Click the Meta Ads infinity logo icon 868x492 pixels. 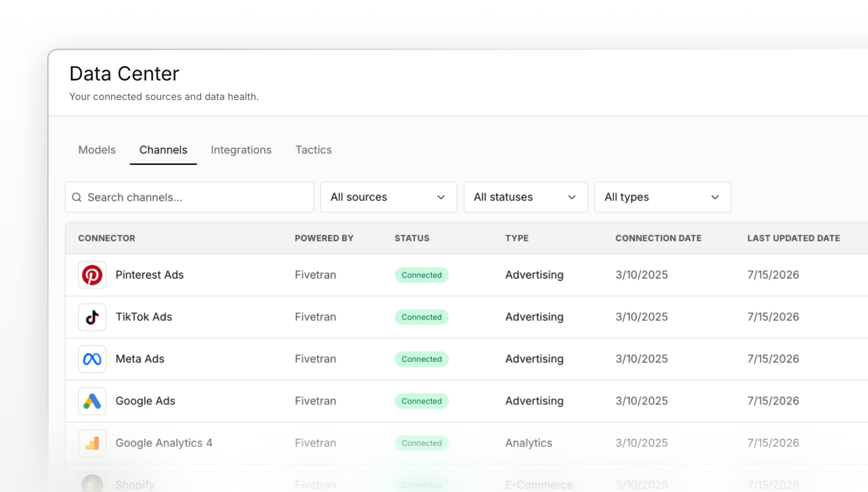[92, 359]
